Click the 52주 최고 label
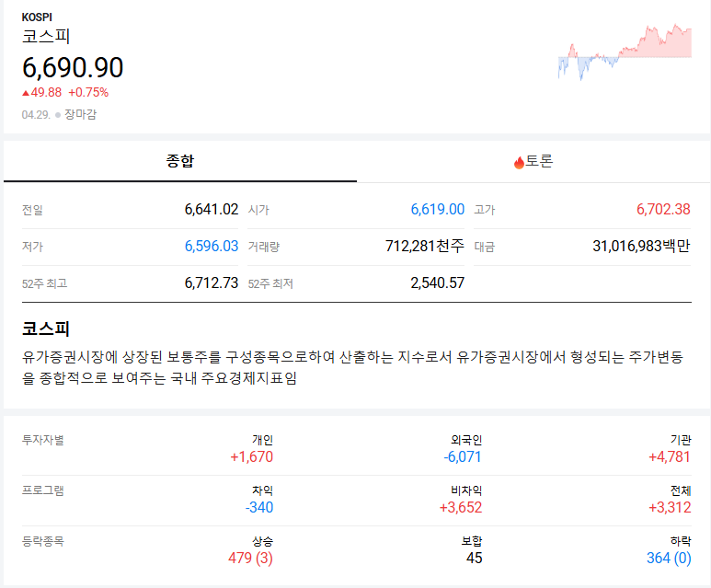Image resolution: width=711 pixels, height=588 pixels. coord(44,284)
